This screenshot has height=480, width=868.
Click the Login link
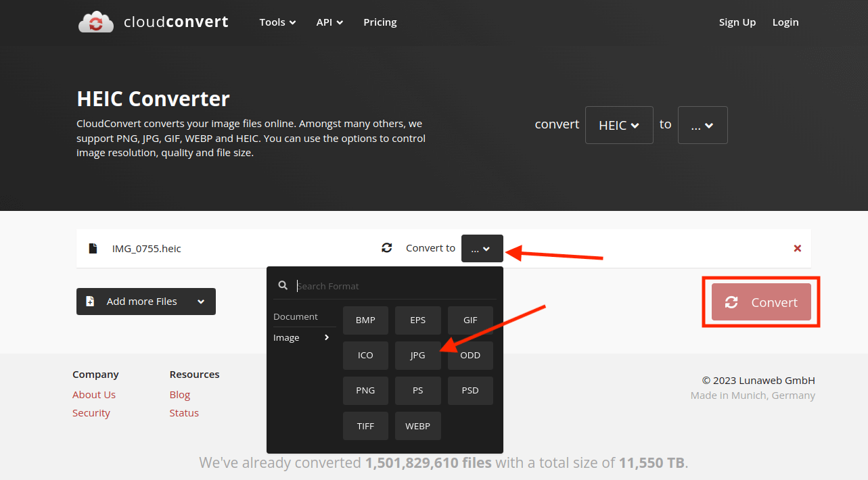coord(785,22)
